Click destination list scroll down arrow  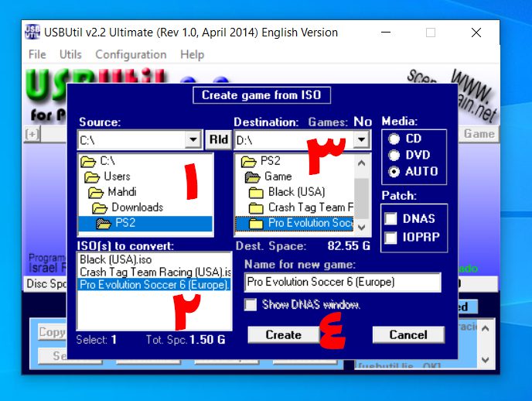tap(361, 227)
